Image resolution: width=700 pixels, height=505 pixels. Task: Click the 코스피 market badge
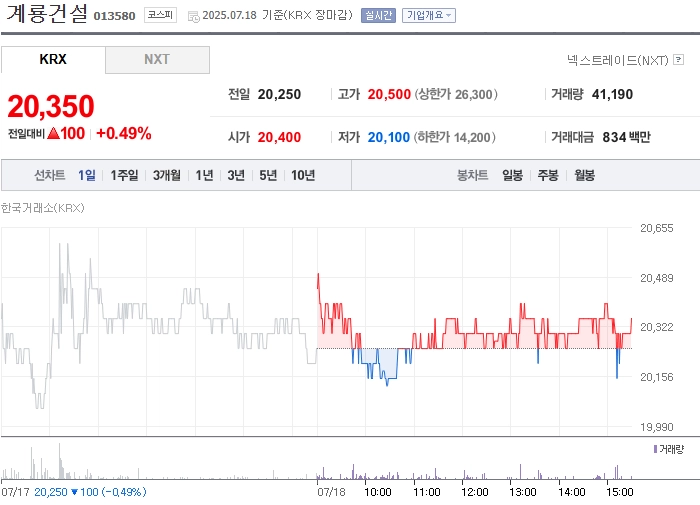160,15
